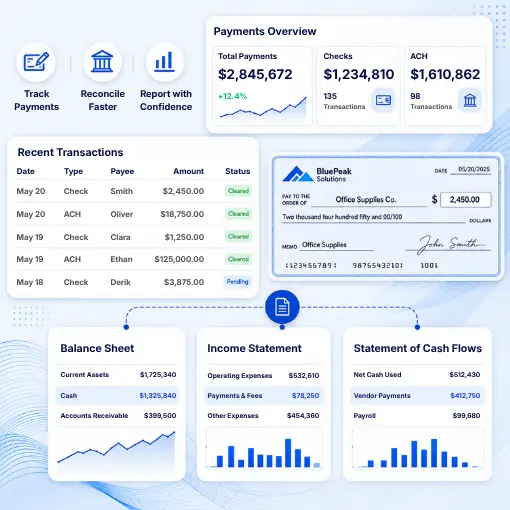Sort by the Status column header
Image resolution: width=510 pixels, height=510 pixels.
(x=238, y=171)
